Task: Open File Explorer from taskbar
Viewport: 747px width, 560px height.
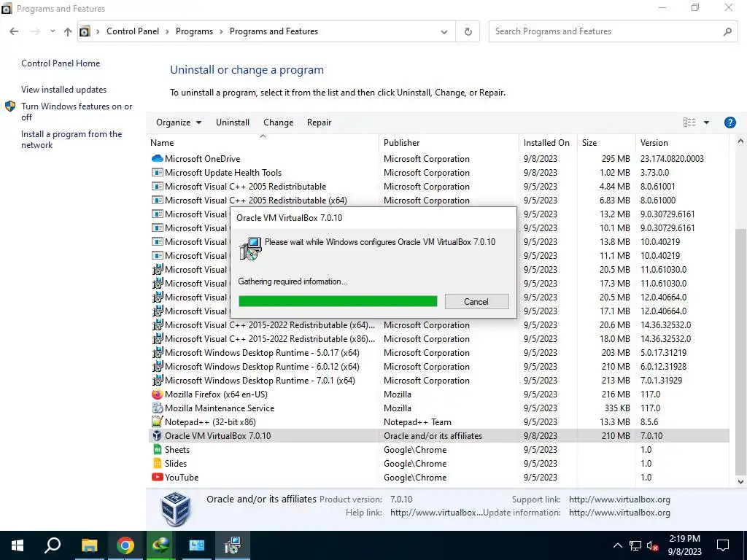Action: click(89, 545)
